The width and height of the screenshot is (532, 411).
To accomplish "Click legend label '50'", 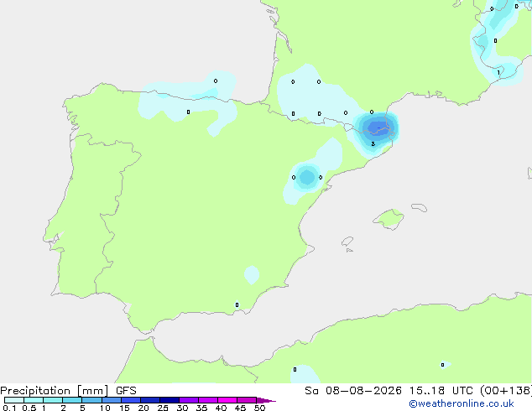I will pos(259,408).
